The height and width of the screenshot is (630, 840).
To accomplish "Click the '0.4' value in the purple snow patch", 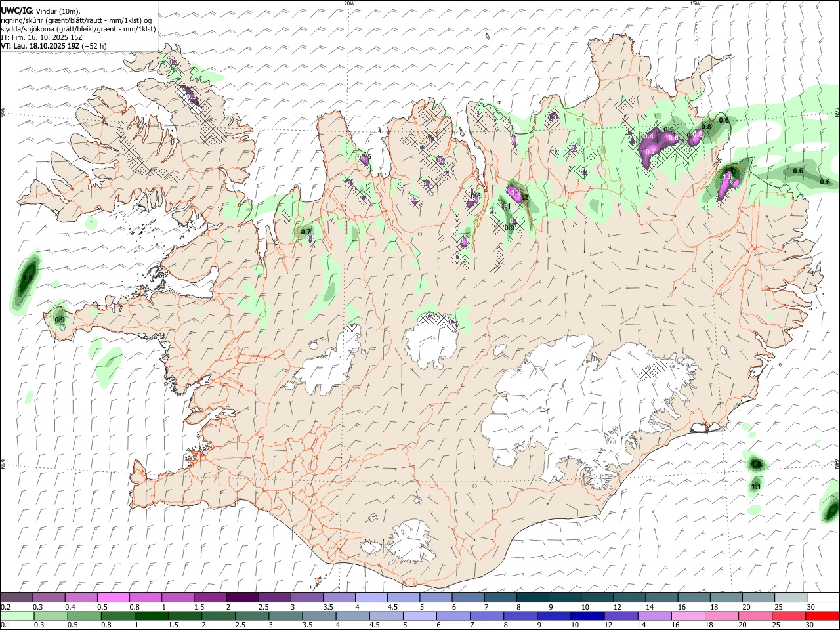I will coord(649,136).
